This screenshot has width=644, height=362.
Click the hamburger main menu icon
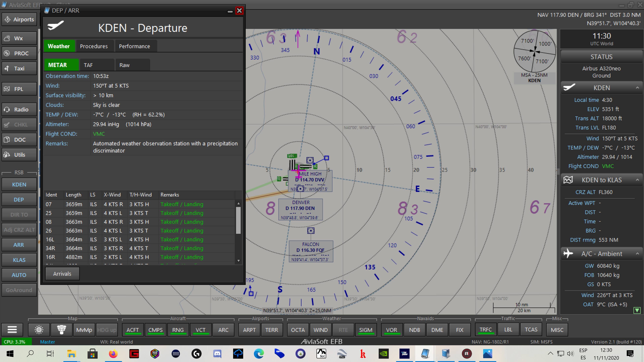coord(12,330)
